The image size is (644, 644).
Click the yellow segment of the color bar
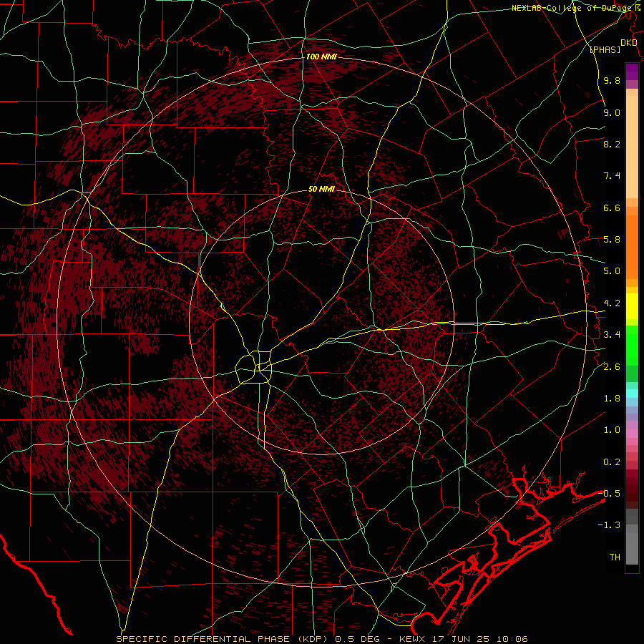coord(632,306)
